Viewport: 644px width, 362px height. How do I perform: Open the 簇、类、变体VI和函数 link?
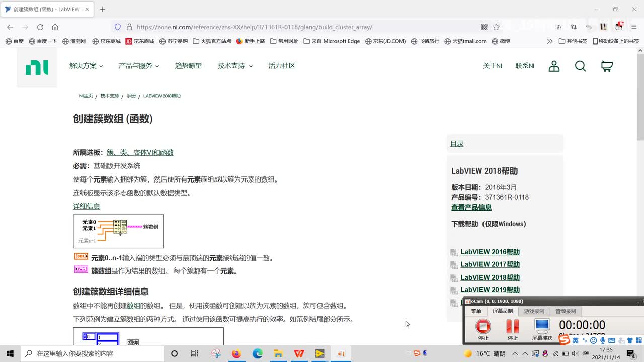[x=140, y=152]
